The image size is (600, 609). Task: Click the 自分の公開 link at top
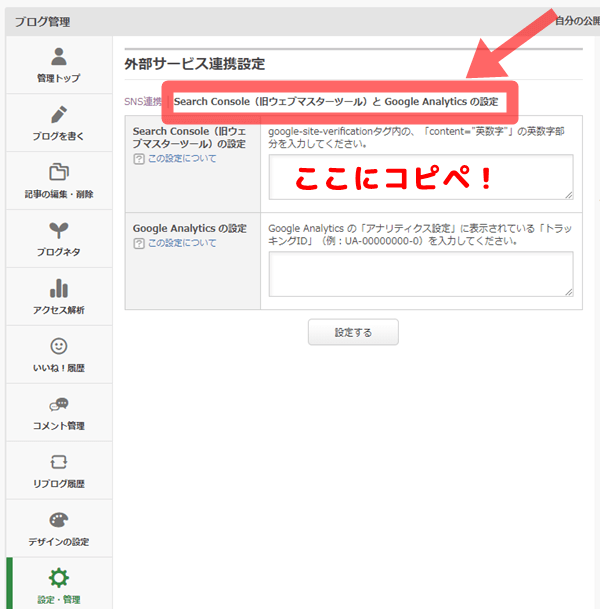point(577,21)
